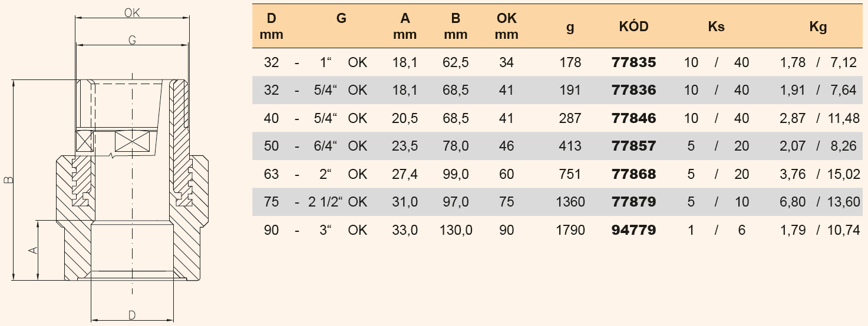Open product code 77857
Image resolution: width=868 pixels, height=326 pixels.
[633, 146]
